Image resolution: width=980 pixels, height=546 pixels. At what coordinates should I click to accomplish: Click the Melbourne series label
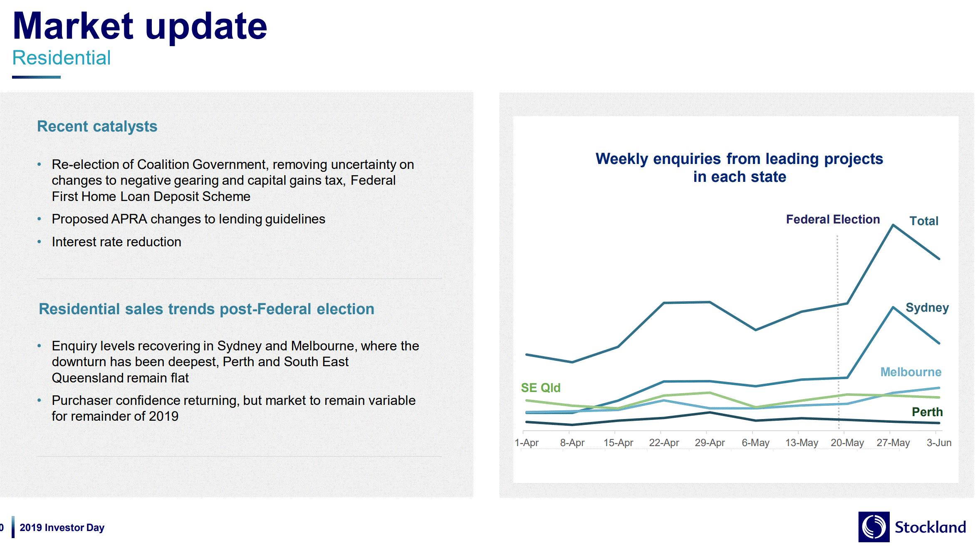tap(910, 372)
